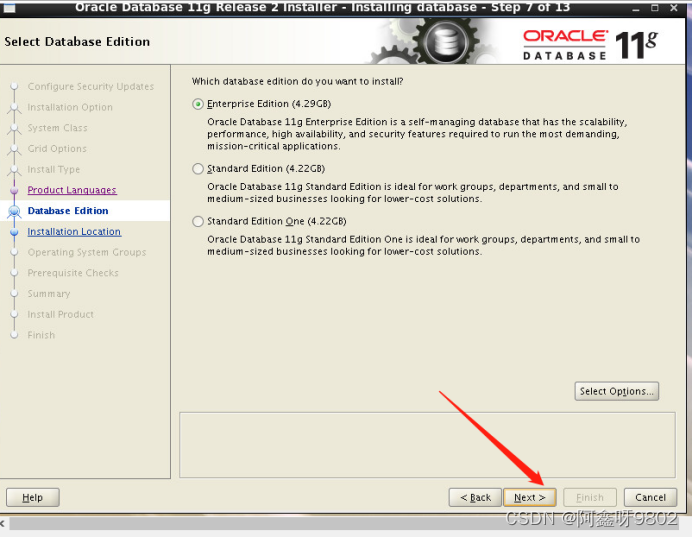The image size is (693, 537).
Task: Open Select Options dialog
Action: pos(617,391)
